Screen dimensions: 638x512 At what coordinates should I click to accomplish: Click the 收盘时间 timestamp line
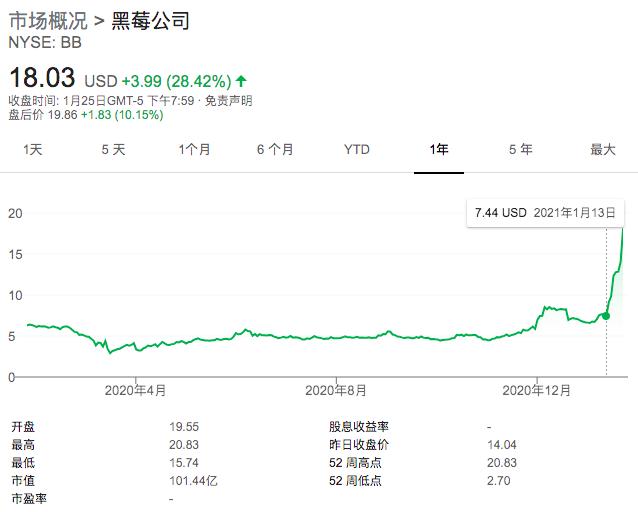point(101,101)
